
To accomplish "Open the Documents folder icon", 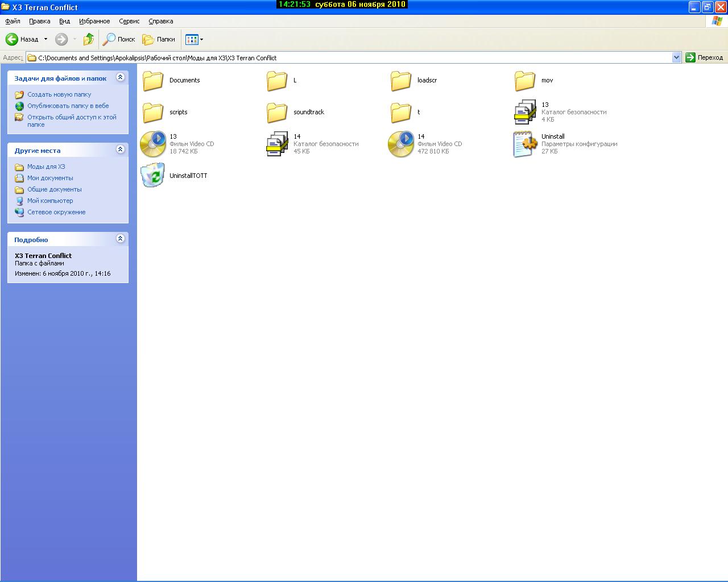I will [153, 81].
